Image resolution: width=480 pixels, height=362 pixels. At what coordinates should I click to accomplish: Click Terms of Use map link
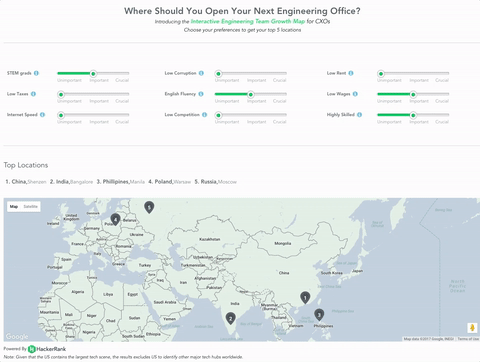pos(468,339)
